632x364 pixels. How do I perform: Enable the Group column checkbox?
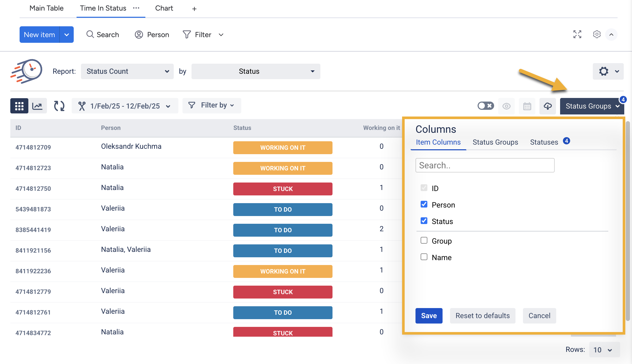click(424, 241)
